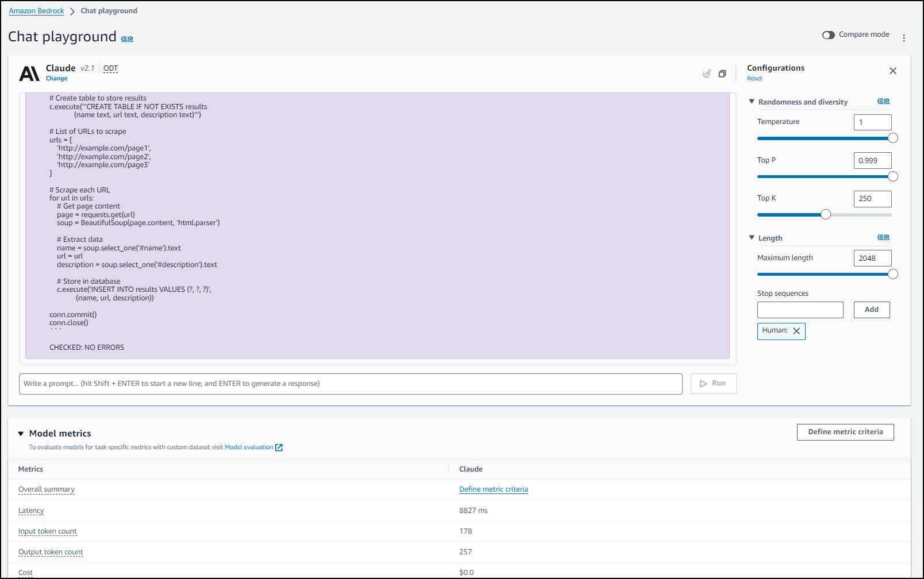Click the Input token count label
Image resolution: width=924 pixels, height=579 pixels.
48,531
